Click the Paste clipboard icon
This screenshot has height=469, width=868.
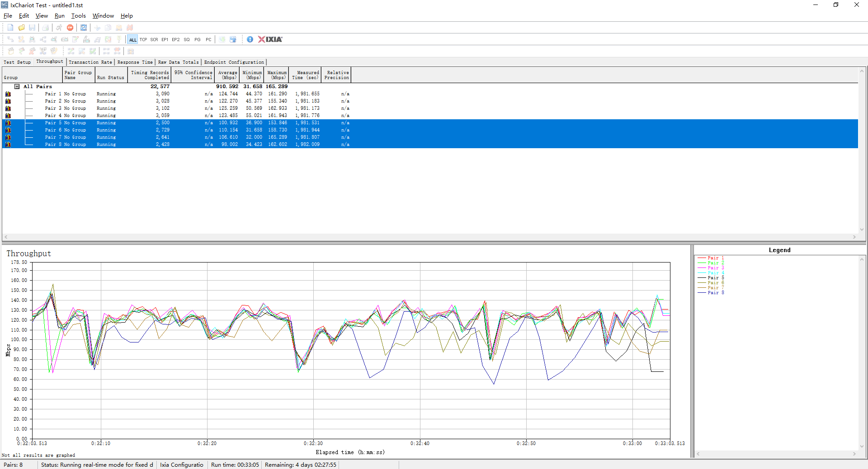tap(119, 28)
